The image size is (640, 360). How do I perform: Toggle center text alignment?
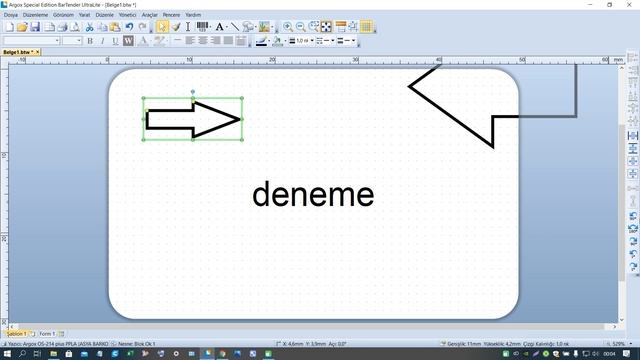[x=203, y=41]
